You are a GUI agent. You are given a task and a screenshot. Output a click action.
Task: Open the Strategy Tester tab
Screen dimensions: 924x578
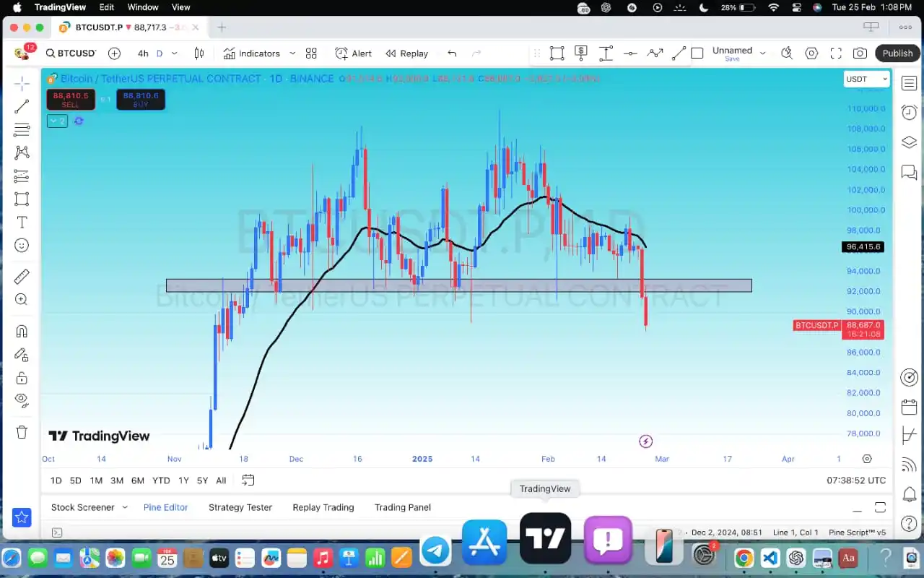tap(240, 507)
